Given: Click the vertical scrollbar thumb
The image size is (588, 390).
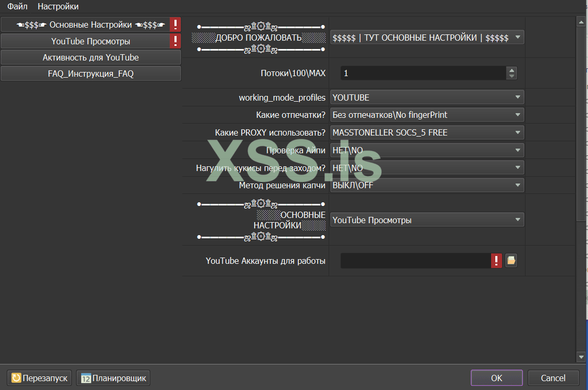Looking at the screenshot, I should click(x=581, y=124).
